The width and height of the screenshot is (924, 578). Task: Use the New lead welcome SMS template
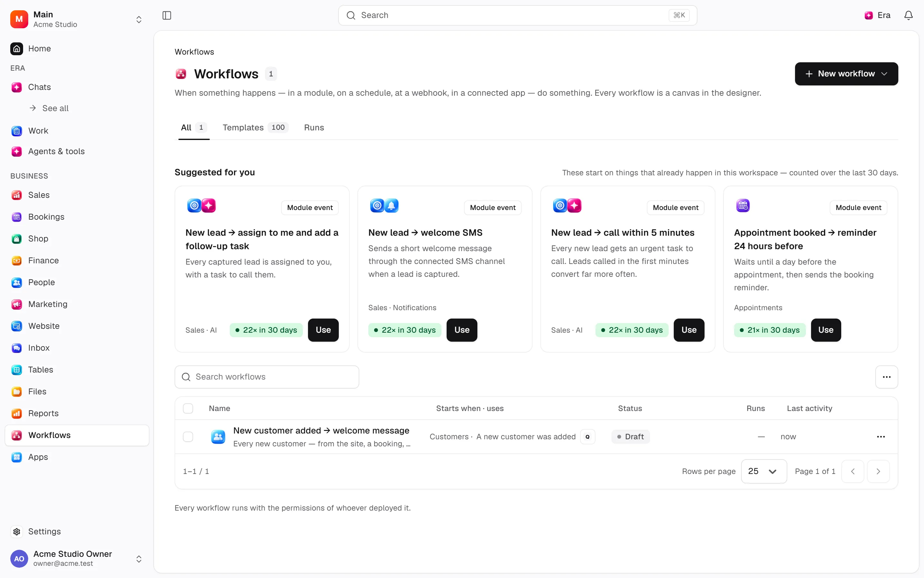(x=462, y=330)
